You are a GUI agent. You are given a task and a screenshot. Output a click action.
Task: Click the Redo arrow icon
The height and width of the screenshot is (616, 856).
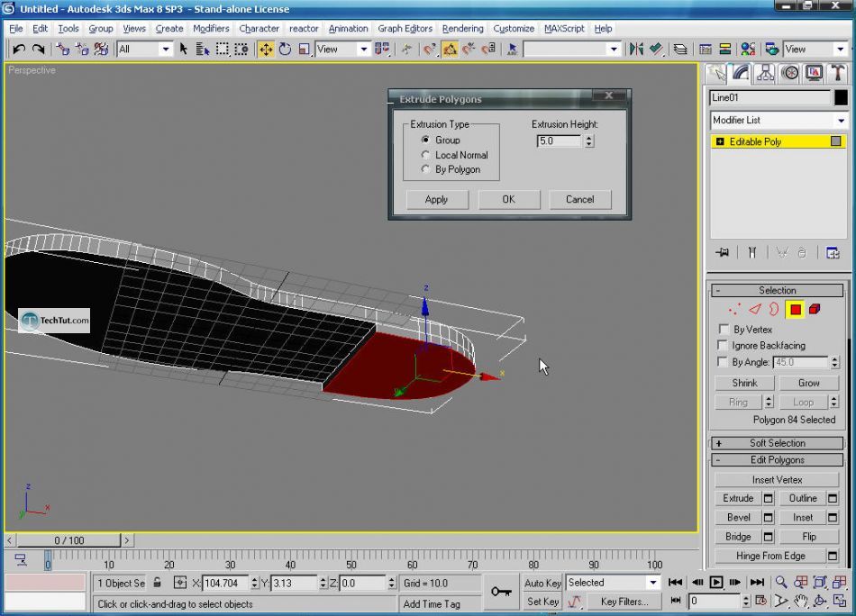[38, 50]
